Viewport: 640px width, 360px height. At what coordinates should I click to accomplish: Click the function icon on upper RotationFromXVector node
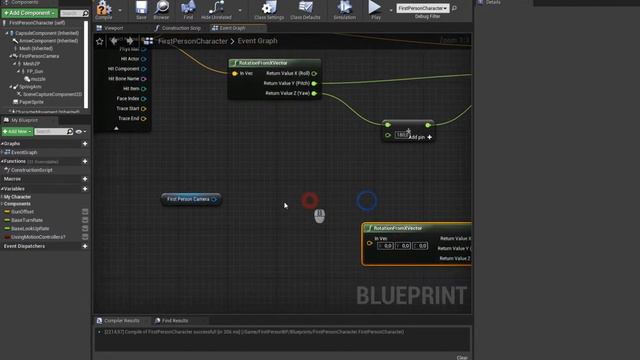tap(234, 63)
